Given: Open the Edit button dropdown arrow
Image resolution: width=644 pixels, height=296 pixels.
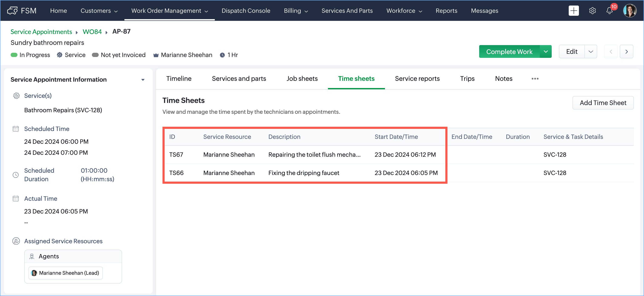Looking at the screenshot, I should [x=590, y=51].
